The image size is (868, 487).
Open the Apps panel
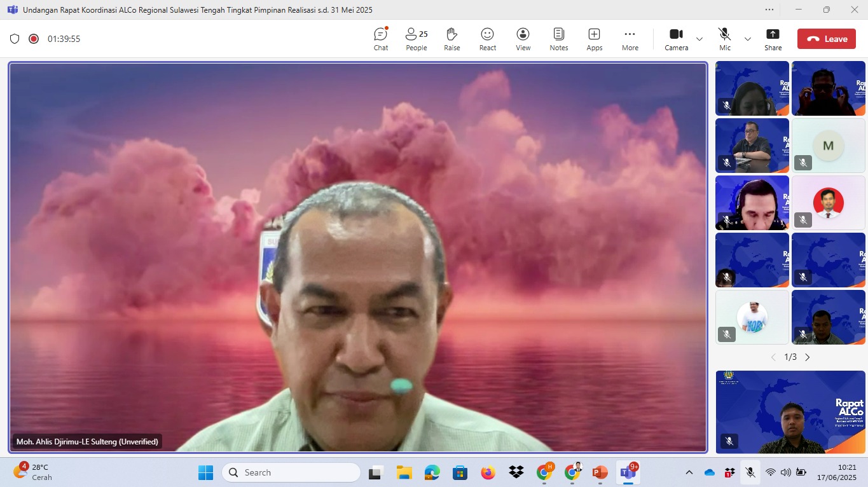click(594, 39)
